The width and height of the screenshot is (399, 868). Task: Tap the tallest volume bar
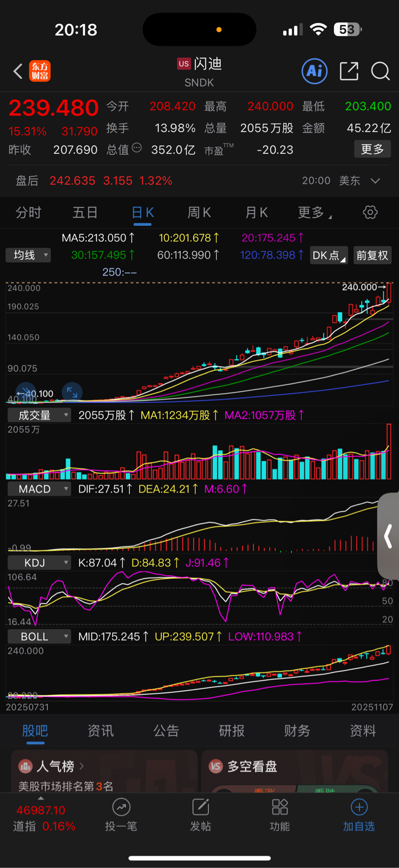(389, 451)
